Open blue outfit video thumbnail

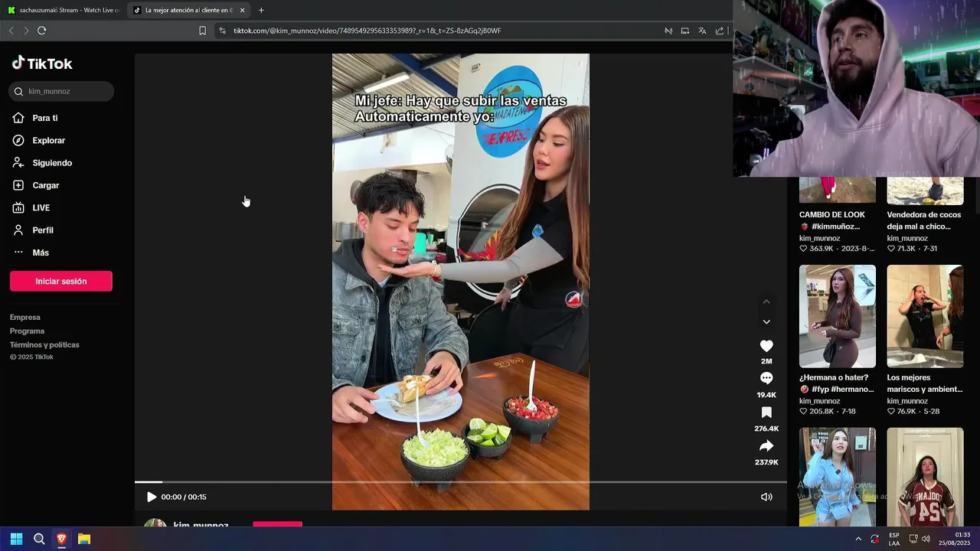click(838, 477)
